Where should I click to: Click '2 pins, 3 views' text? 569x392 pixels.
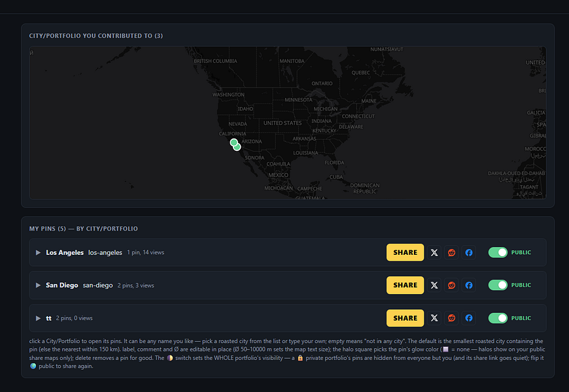point(136,286)
